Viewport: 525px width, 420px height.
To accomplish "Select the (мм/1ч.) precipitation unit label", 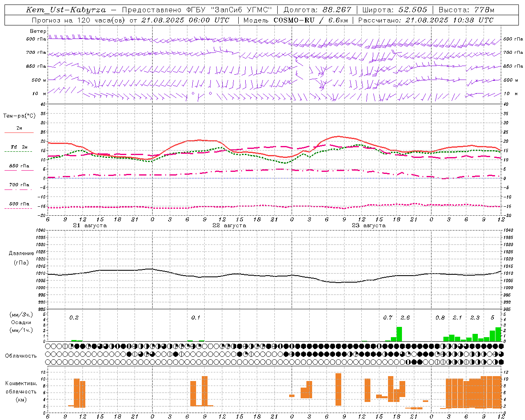I will tap(21, 330).
